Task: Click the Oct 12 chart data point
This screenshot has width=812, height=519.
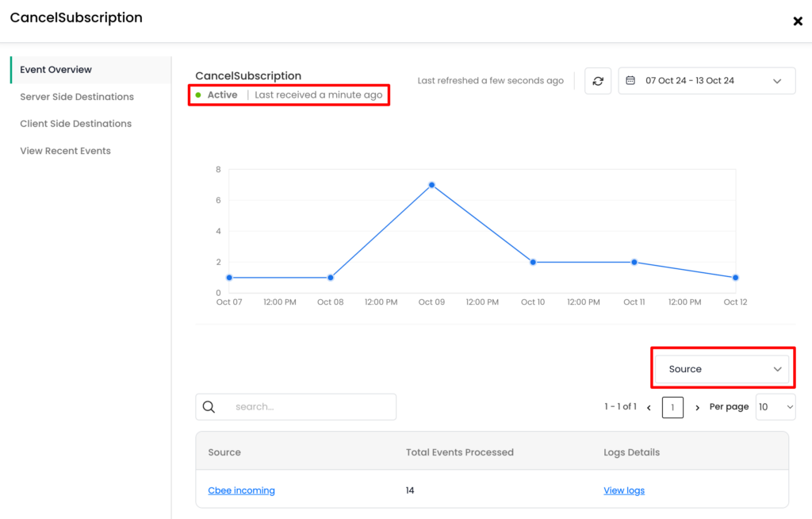Action: 735,278
